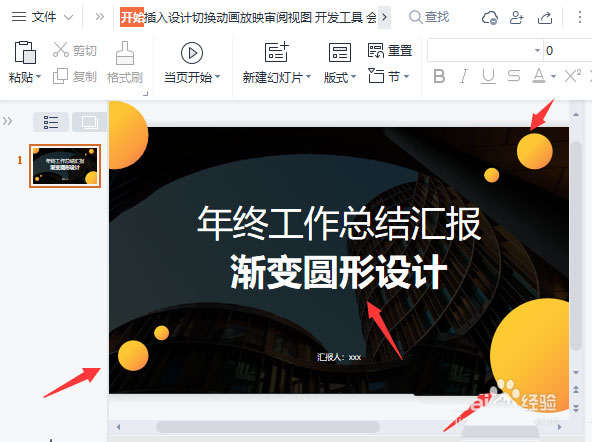Open the vertical three-dot more menu
Image resolution: width=592 pixels, height=442 pixels.
580,17
